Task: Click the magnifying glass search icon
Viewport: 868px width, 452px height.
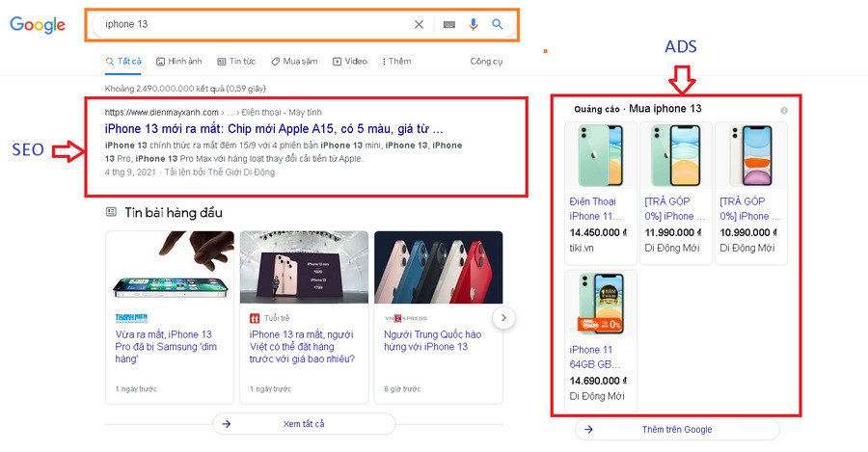Action: [498, 24]
